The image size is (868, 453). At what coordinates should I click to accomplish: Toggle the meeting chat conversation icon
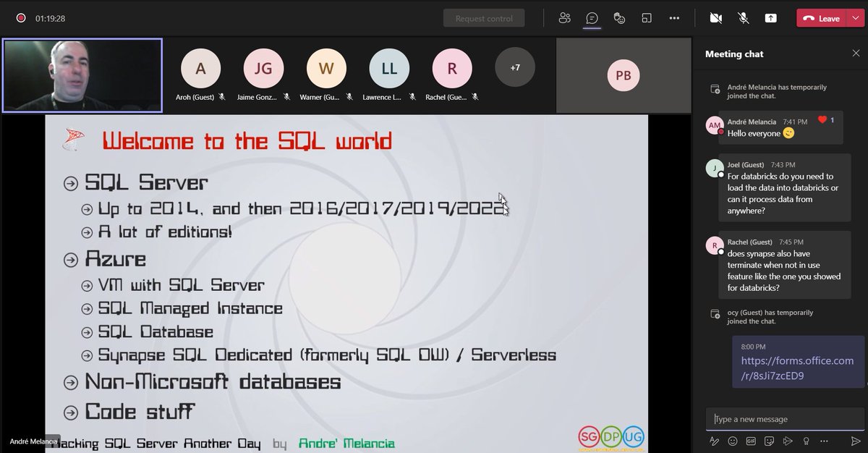pos(592,18)
